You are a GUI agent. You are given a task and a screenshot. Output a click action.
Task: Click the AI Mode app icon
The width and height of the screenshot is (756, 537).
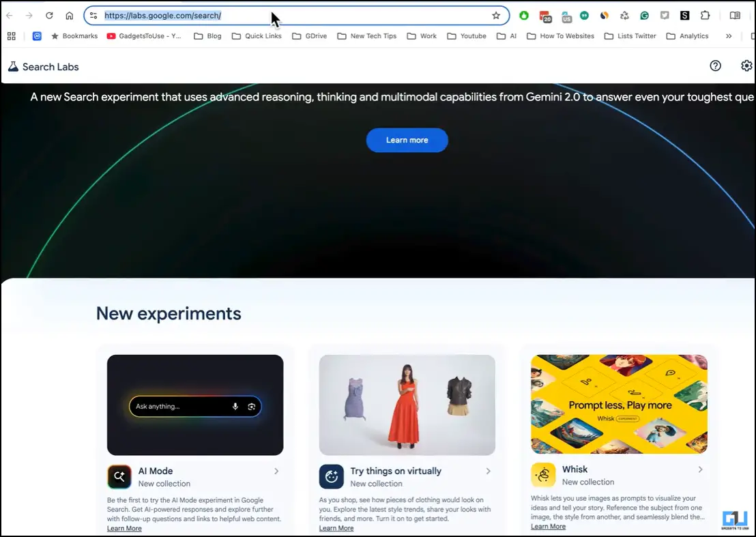pos(119,477)
